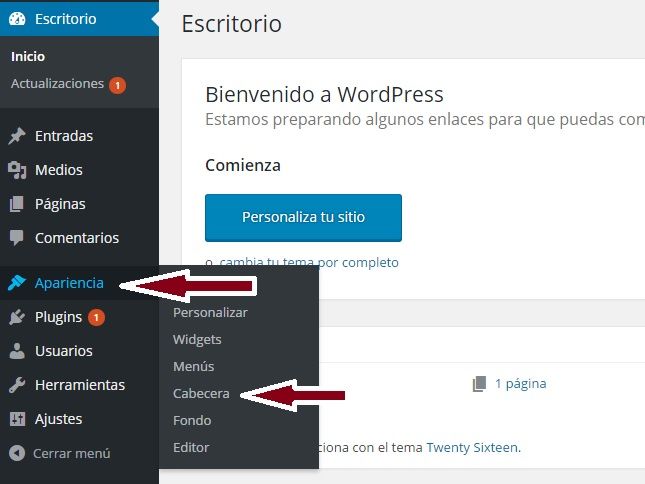Viewport: 645px width, 484px height.
Task: Click the Plugins orange update badge
Action: pyautogui.click(x=96, y=317)
